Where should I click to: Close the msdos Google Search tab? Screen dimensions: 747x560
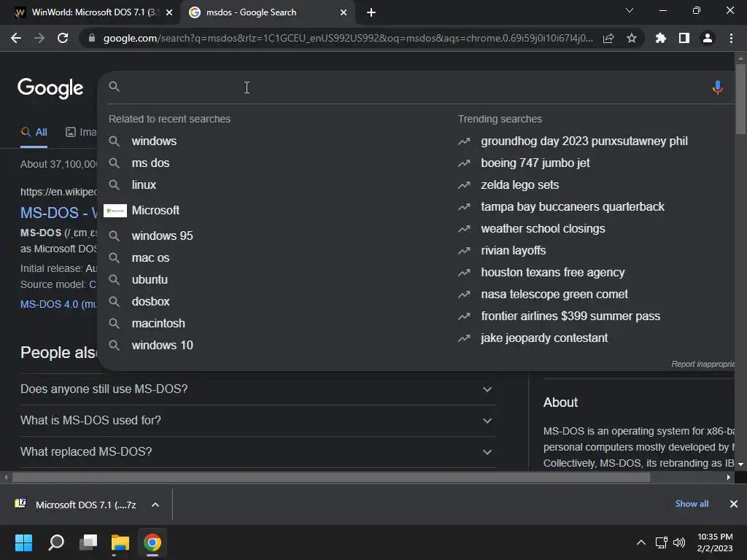point(344,12)
